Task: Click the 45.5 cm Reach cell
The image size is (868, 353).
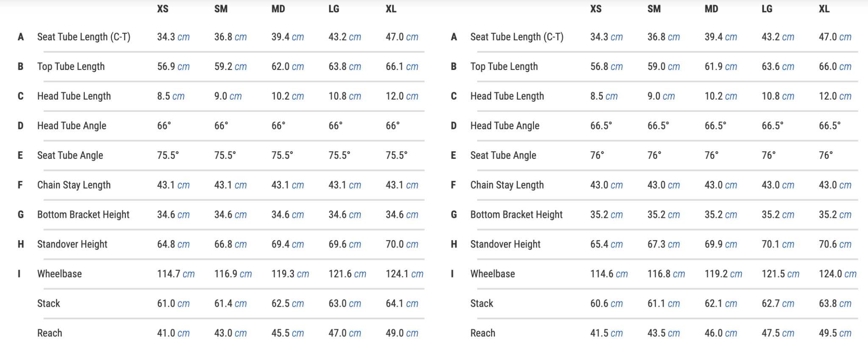Action: tap(287, 334)
